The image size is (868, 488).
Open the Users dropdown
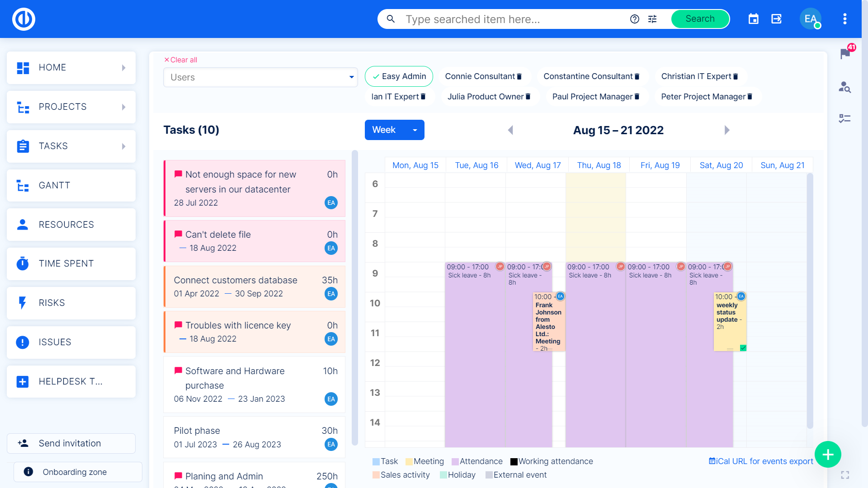(x=260, y=77)
